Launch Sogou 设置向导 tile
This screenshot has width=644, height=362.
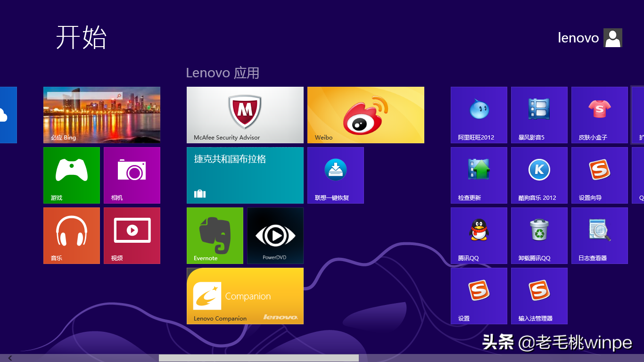click(600, 175)
